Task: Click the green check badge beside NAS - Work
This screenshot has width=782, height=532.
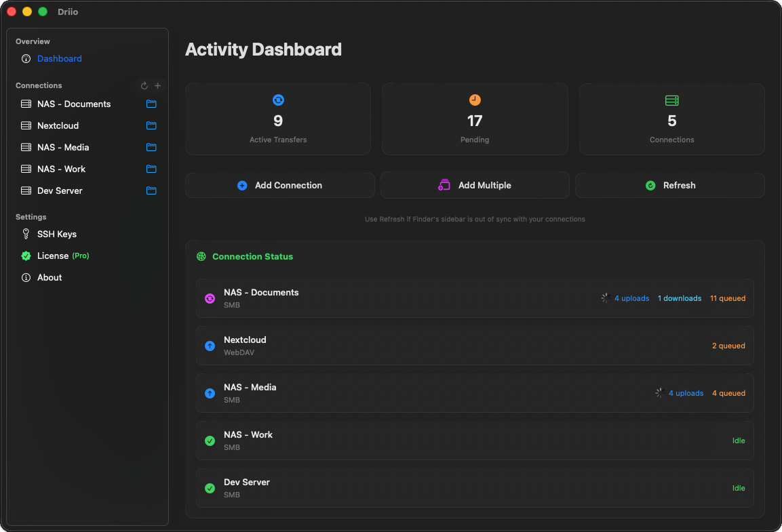Action: (210, 441)
